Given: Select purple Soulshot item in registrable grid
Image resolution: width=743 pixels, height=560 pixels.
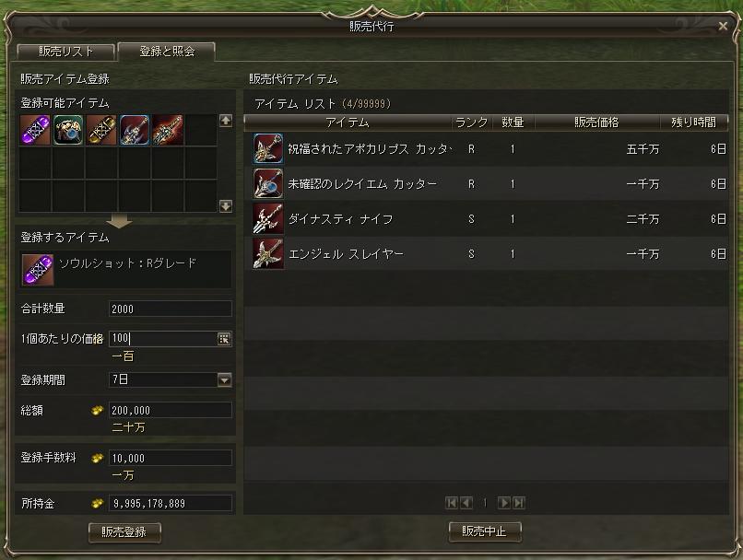Looking at the screenshot, I should click(x=35, y=130).
